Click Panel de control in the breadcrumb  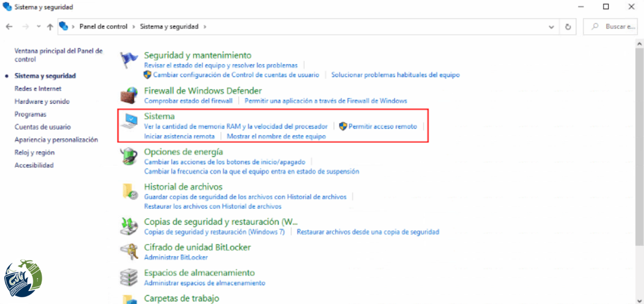pyautogui.click(x=103, y=26)
